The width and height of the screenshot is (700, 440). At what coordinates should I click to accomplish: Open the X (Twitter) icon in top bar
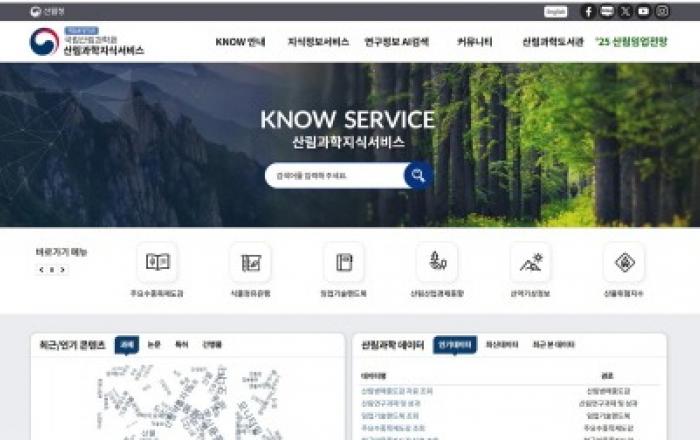(625, 11)
